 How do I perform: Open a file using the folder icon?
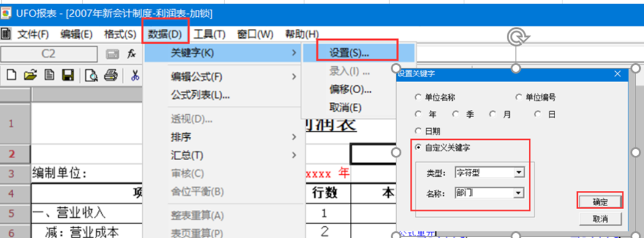pyautogui.click(x=31, y=75)
